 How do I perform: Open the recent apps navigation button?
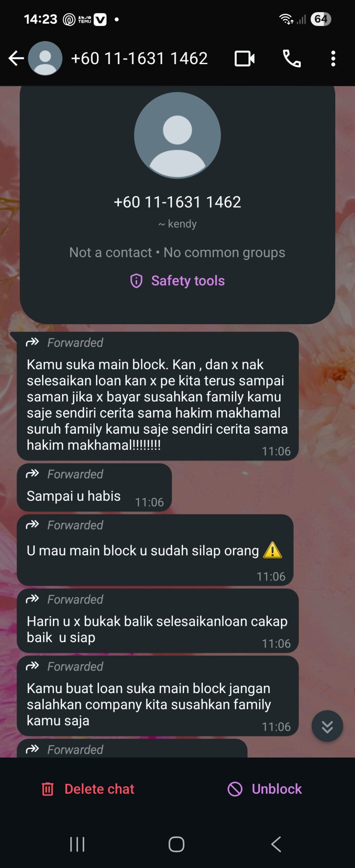77,844
